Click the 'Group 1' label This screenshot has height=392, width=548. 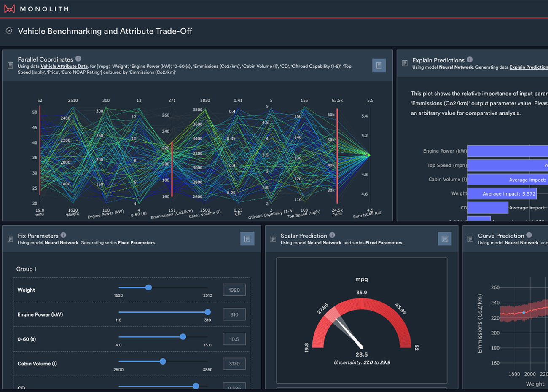coord(26,269)
